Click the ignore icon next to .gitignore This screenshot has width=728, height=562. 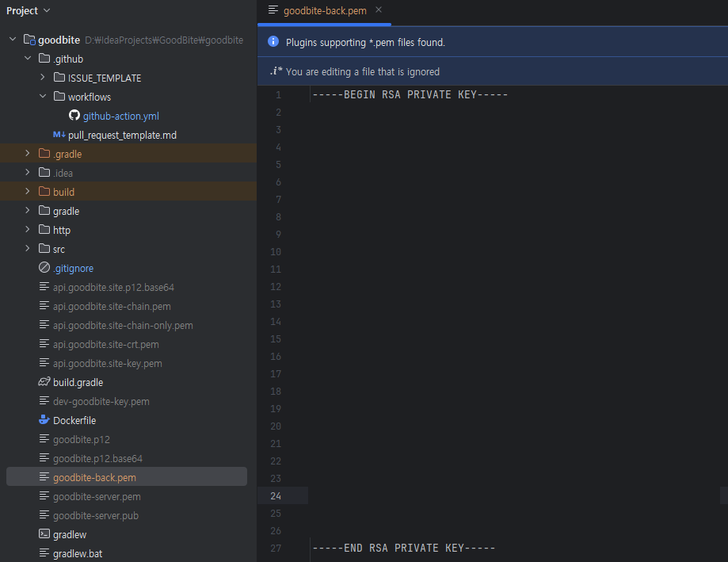(44, 268)
